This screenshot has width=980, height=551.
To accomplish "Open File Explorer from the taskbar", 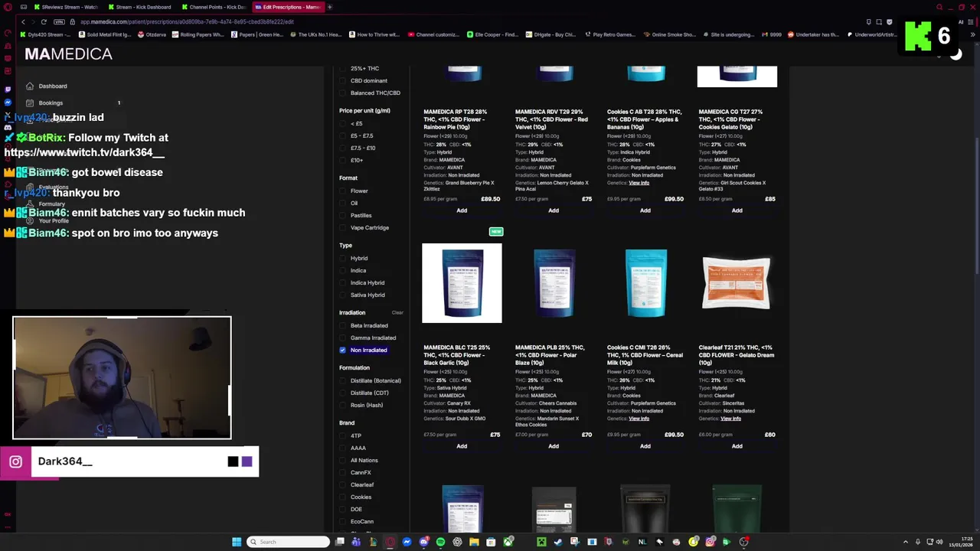I will coord(474,542).
